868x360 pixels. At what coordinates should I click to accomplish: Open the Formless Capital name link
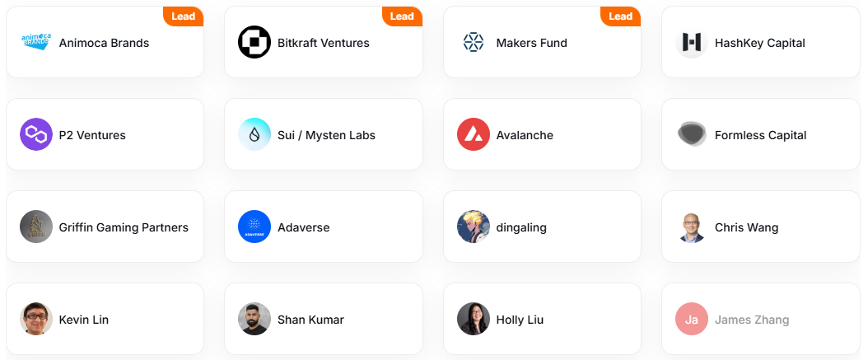tap(761, 135)
